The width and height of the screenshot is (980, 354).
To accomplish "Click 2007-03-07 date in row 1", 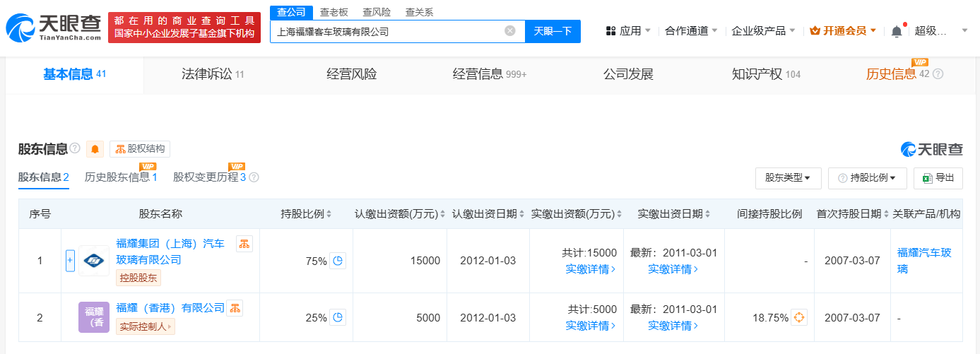I will point(852,261).
